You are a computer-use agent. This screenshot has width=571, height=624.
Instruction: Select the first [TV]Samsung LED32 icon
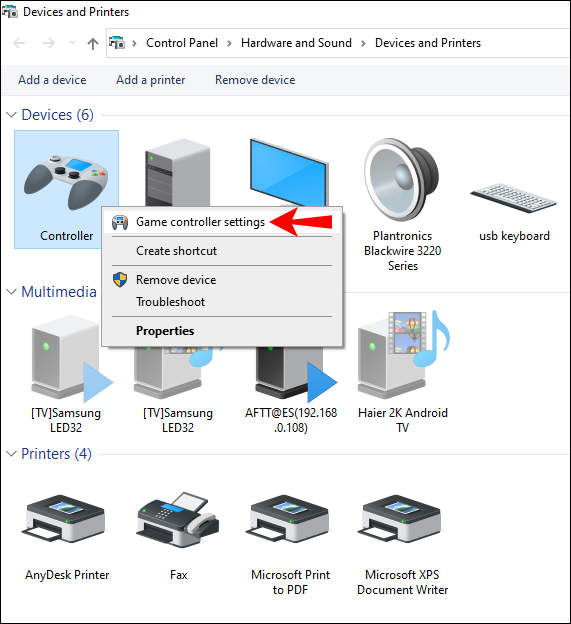coord(72,359)
